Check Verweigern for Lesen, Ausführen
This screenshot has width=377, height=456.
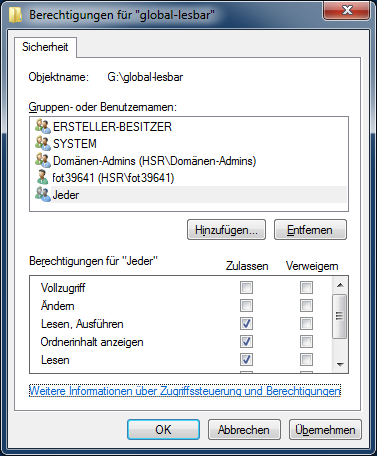306,323
